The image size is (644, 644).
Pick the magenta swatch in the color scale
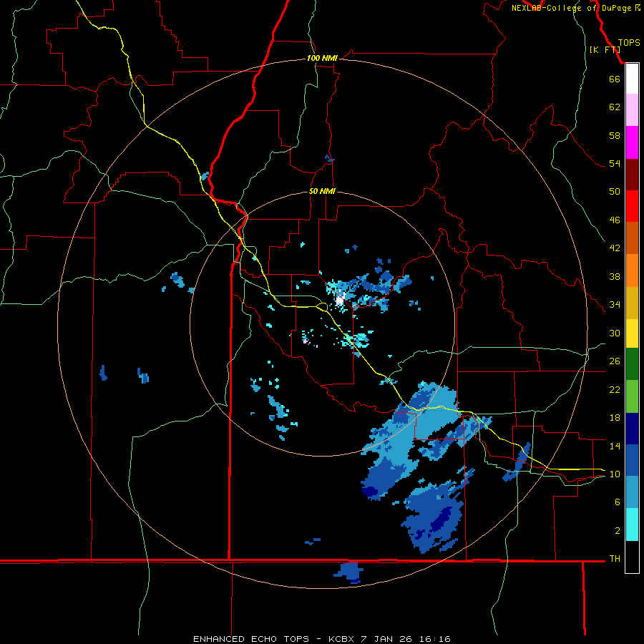(x=632, y=142)
